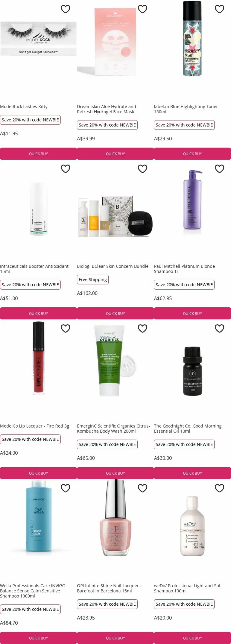Add ModelRock Lashes Kitty to wishlist
Screen dimensions: 231x644
65,9
